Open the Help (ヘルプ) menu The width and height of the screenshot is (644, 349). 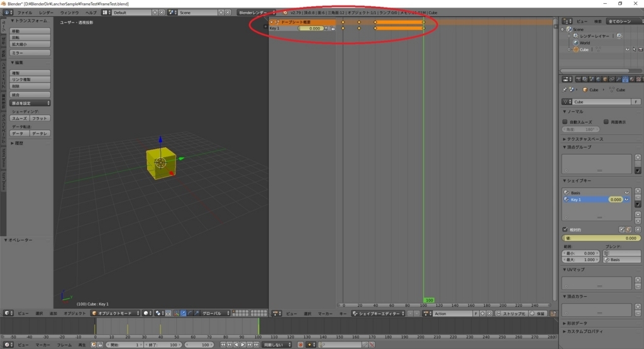point(91,13)
